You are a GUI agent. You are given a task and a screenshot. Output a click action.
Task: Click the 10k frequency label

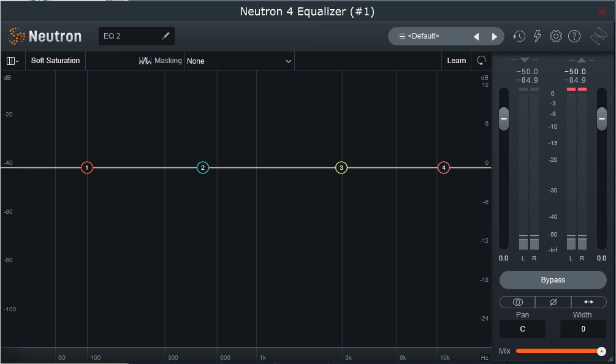[x=445, y=358]
